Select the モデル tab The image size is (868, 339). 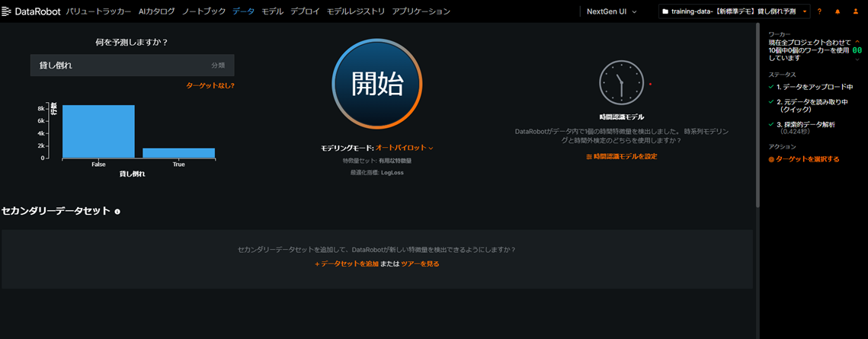(x=272, y=11)
